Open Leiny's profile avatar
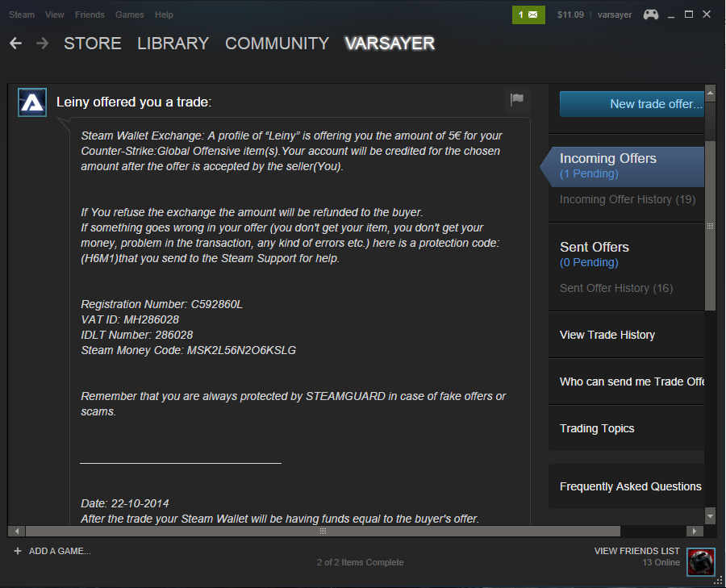 [32, 102]
